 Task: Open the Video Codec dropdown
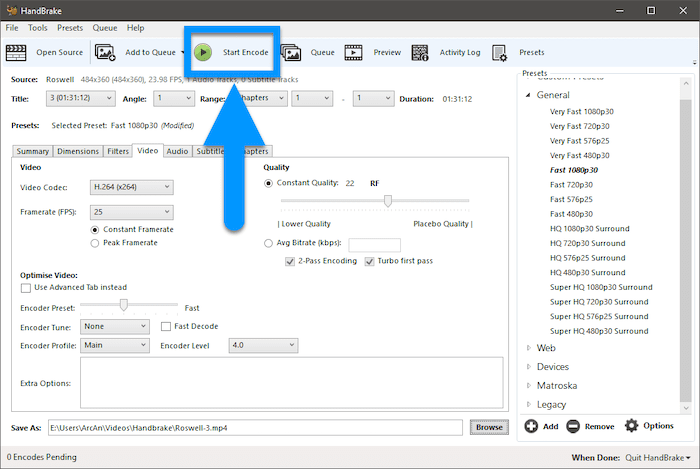click(132, 187)
